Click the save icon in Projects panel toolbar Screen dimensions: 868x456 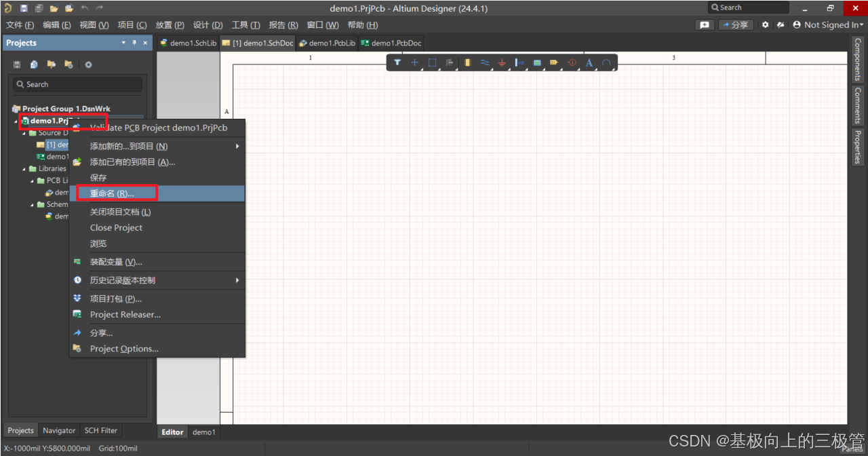click(x=17, y=64)
